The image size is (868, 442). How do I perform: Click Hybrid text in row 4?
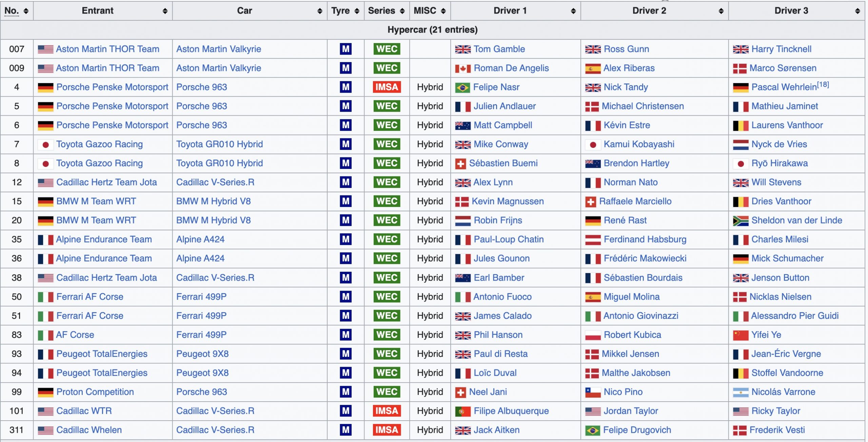point(430,87)
